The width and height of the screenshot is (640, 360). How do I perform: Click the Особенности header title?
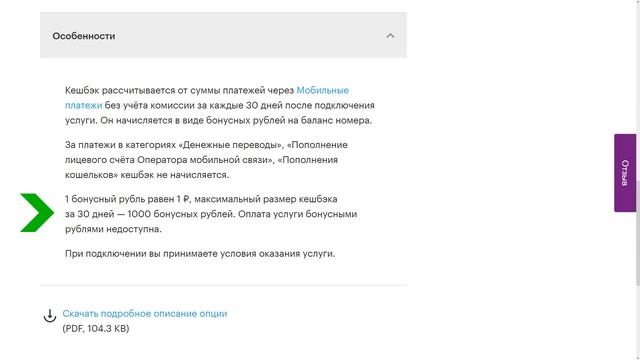[x=84, y=36]
